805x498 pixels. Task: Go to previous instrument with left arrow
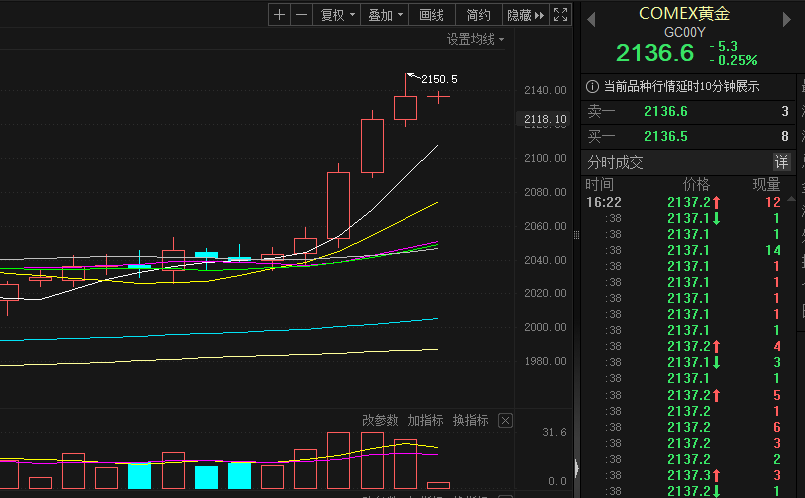pos(591,19)
